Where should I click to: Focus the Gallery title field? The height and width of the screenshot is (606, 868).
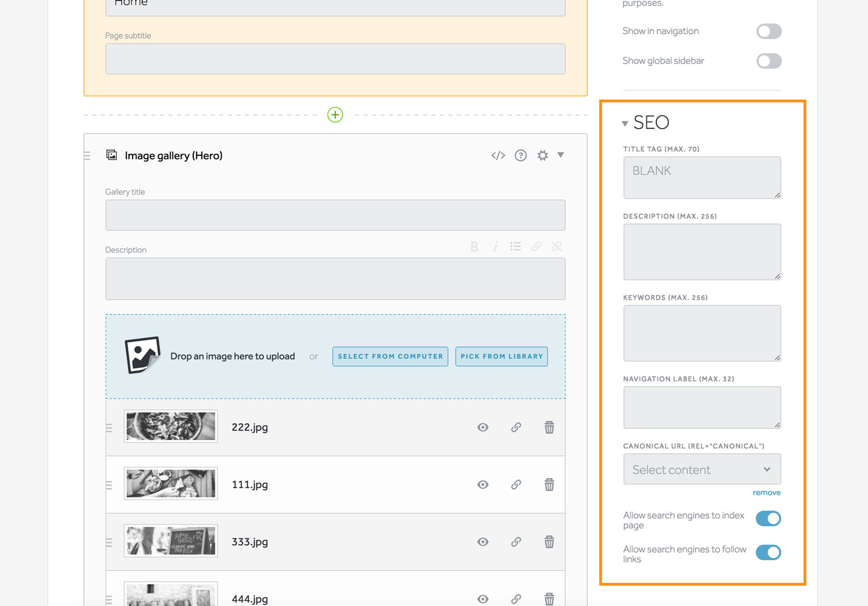tap(335, 215)
